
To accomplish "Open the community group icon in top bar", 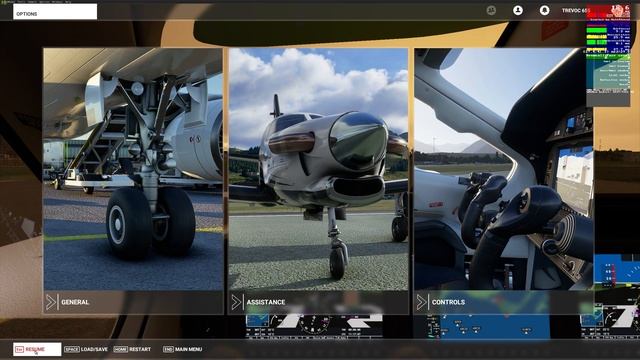I will point(491,10).
